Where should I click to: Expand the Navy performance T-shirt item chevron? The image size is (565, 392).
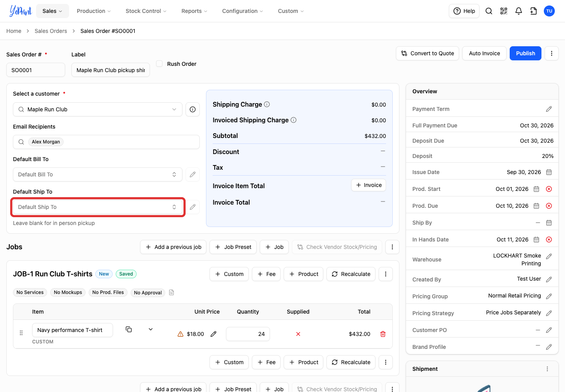[151, 329]
